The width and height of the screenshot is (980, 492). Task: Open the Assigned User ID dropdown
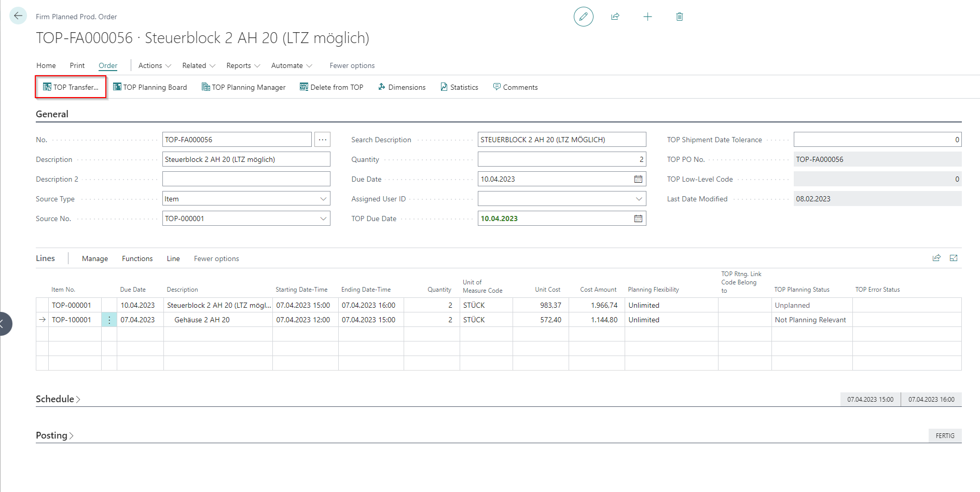pos(639,199)
